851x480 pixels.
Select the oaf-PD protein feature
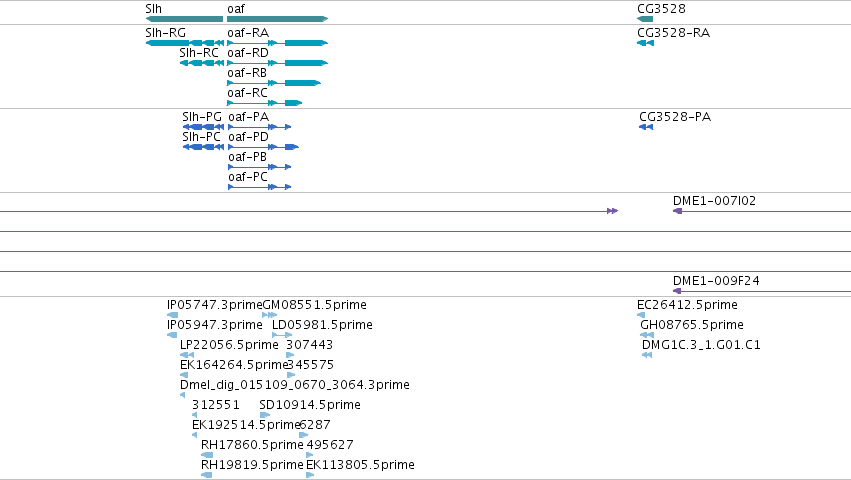pos(263,147)
